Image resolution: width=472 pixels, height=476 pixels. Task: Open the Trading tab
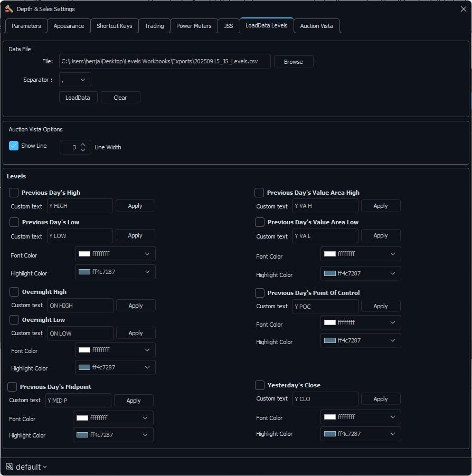click(x=154, y=26)
